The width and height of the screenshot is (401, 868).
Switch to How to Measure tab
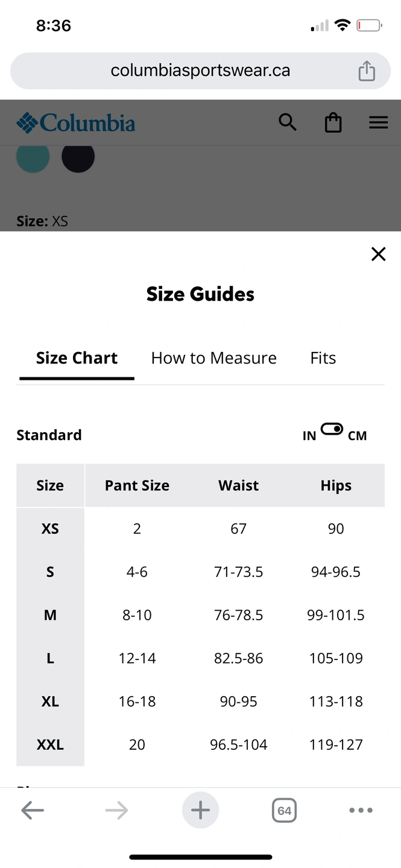tap(213, 358)
